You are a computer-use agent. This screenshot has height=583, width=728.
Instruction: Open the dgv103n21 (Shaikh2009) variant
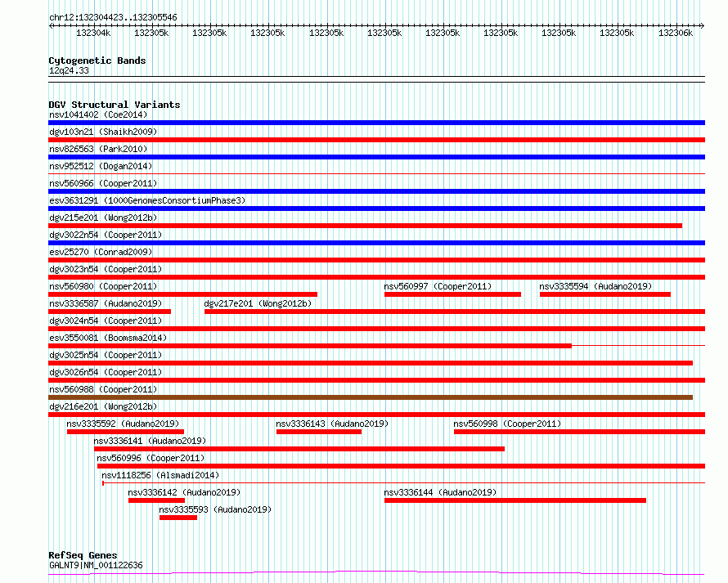103,132
